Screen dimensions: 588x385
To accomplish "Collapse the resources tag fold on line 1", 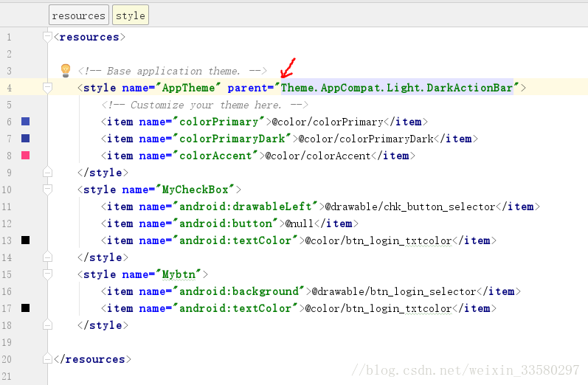I will 47,37.
